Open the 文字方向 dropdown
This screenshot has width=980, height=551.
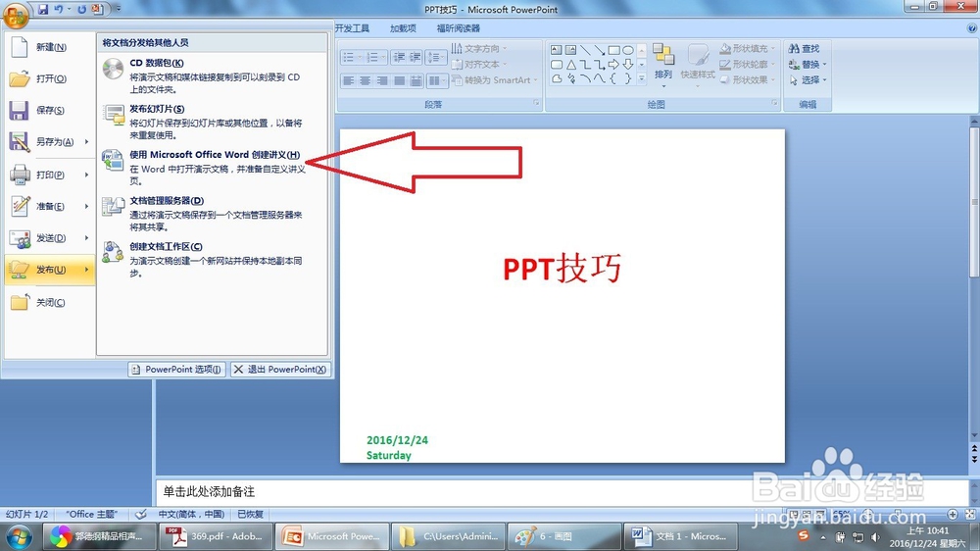(x=479, y=48)
